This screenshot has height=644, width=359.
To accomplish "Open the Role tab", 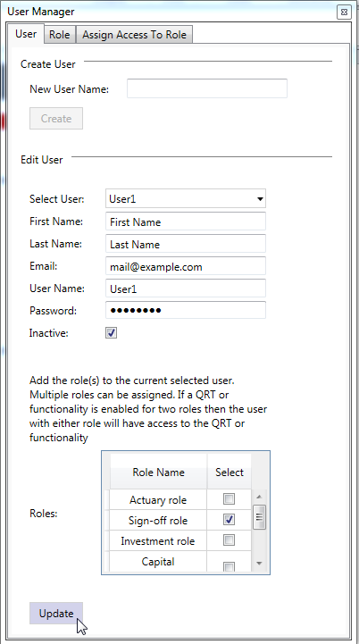I will [60, 35].
